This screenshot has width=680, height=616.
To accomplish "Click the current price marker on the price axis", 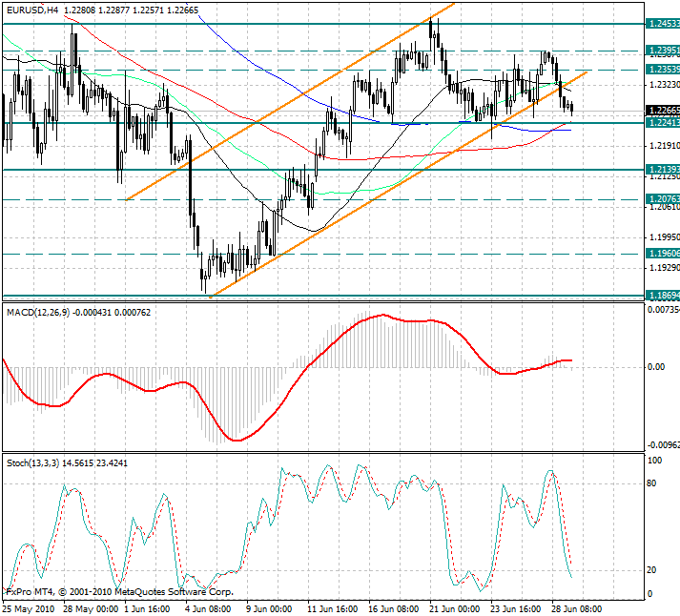I will click(662, 110).
